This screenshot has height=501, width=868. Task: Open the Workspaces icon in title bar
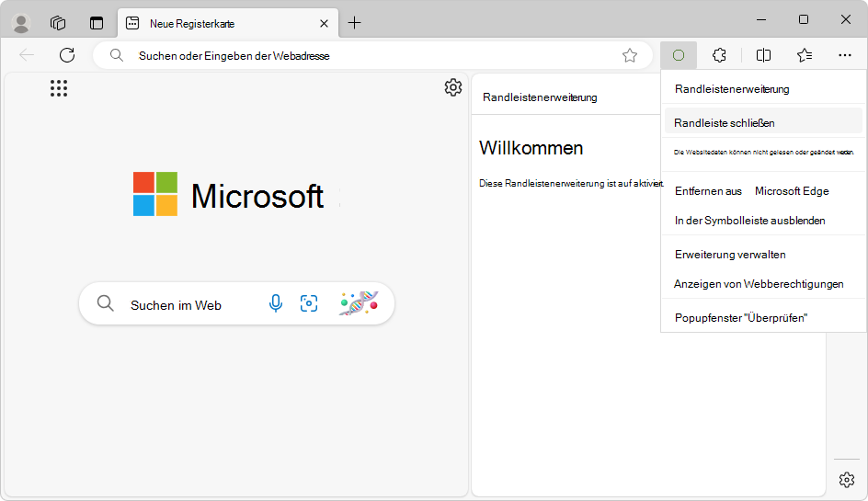pyautogui.click(x=58, y=23)
